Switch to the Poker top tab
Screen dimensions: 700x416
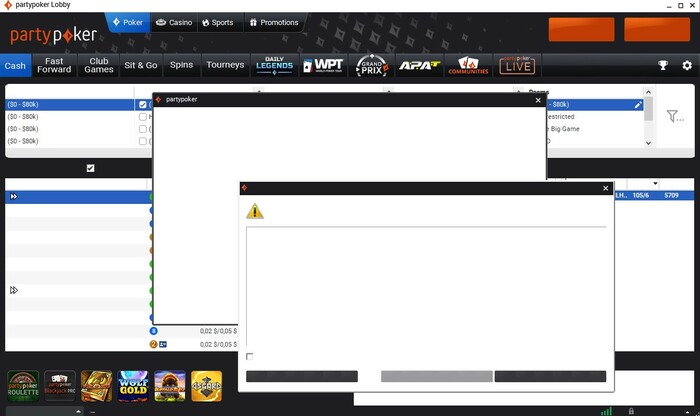coord(128,22)
